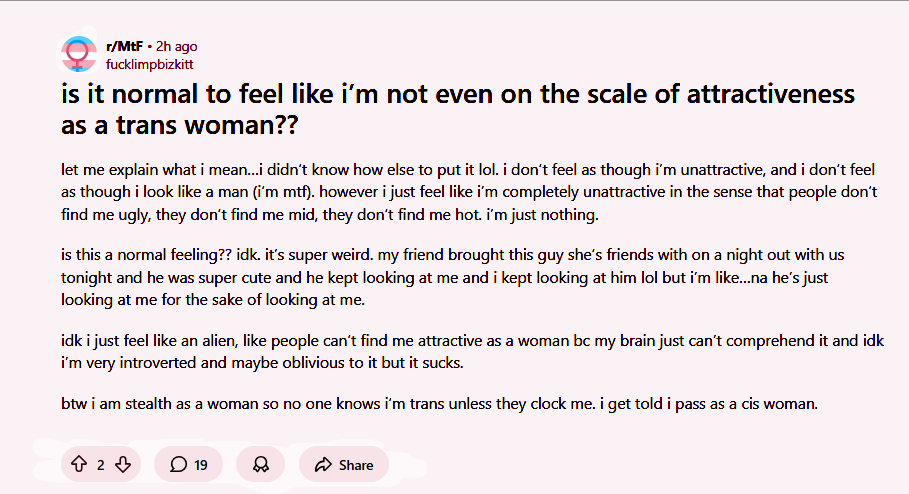Viewport: 909px width, 494px height.
Task: Downvote the post with the down arrow
Action: (x=123, y=464)
